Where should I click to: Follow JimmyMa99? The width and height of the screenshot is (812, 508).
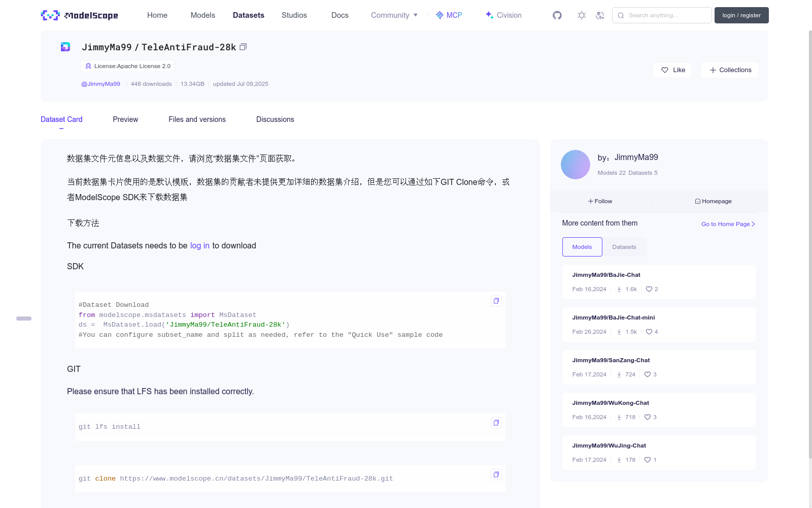(600, 201)
